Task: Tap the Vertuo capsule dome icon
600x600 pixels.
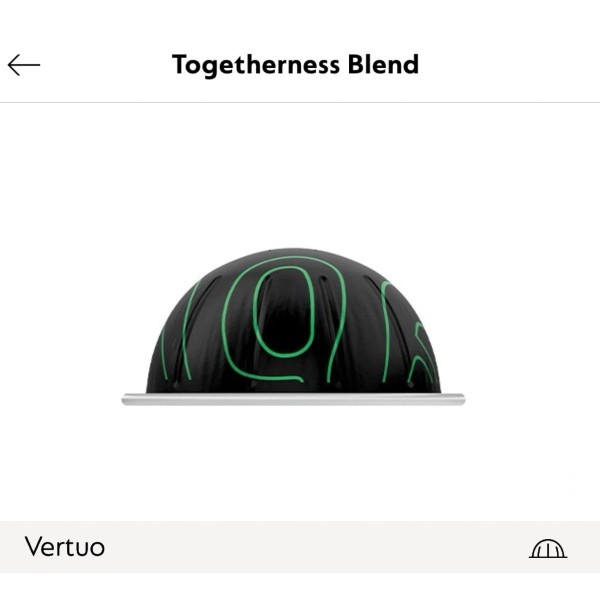Action: coord(548,548)
